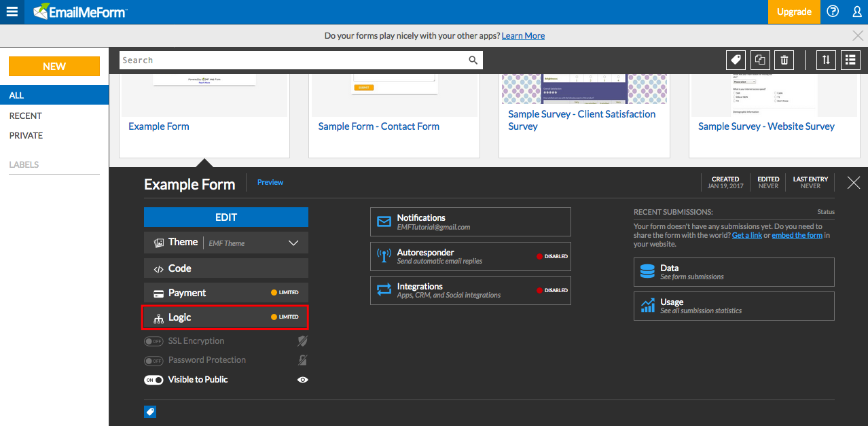Open the hamburger main menu

(12, 12)
